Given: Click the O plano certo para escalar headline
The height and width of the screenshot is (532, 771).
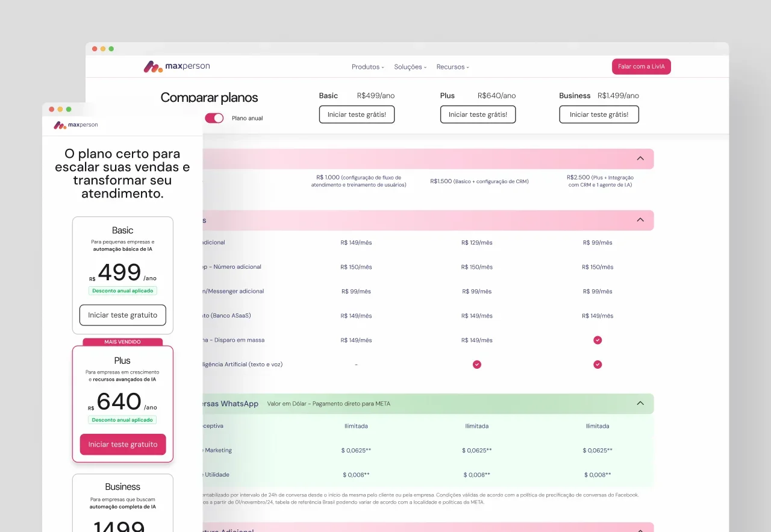Looking at the screenshot, I should point(122,174).
